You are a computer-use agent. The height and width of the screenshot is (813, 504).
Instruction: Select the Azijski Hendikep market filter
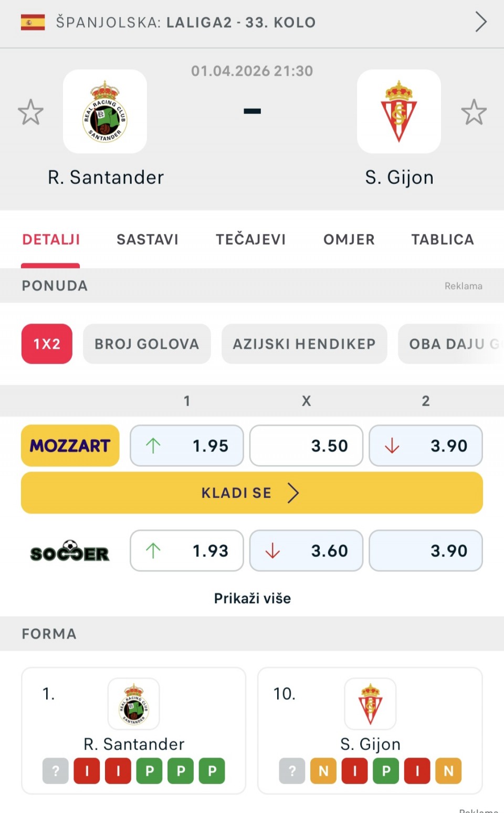(304, 344)
